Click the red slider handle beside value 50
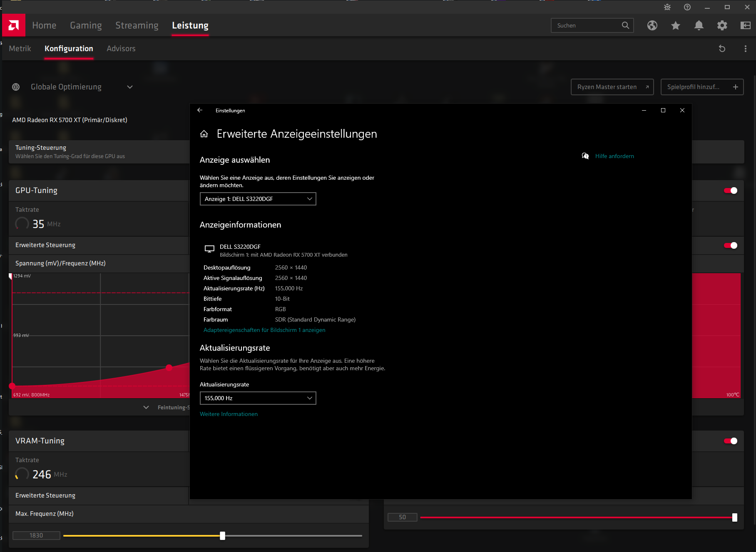Viewport: 756px width, 552px height. (735, 517)
